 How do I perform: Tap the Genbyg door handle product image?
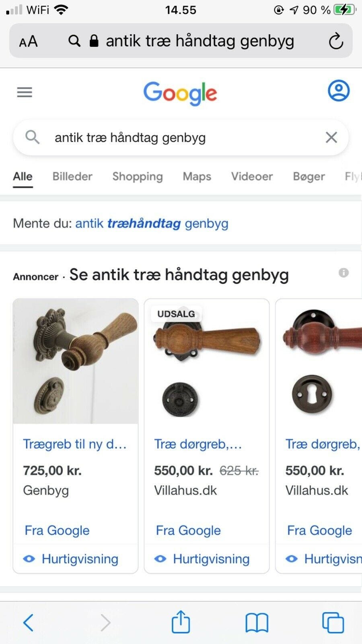coord(76,361)
